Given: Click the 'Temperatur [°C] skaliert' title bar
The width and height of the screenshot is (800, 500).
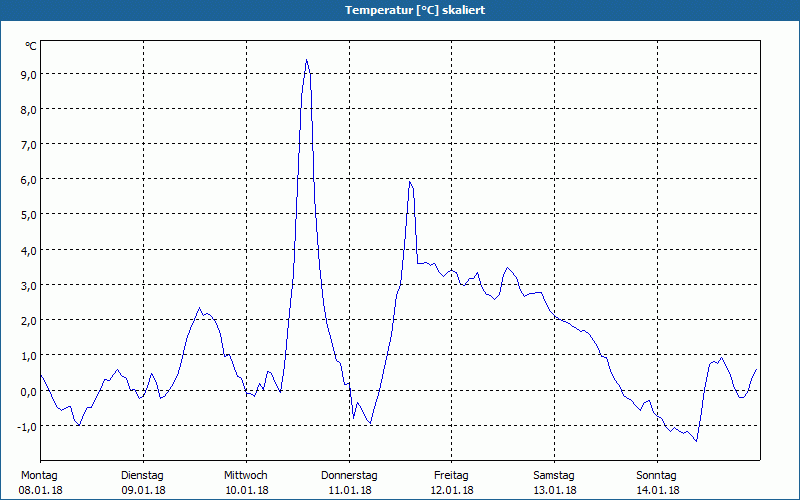Looking at the screenshot, I should (x=400, y=10).
